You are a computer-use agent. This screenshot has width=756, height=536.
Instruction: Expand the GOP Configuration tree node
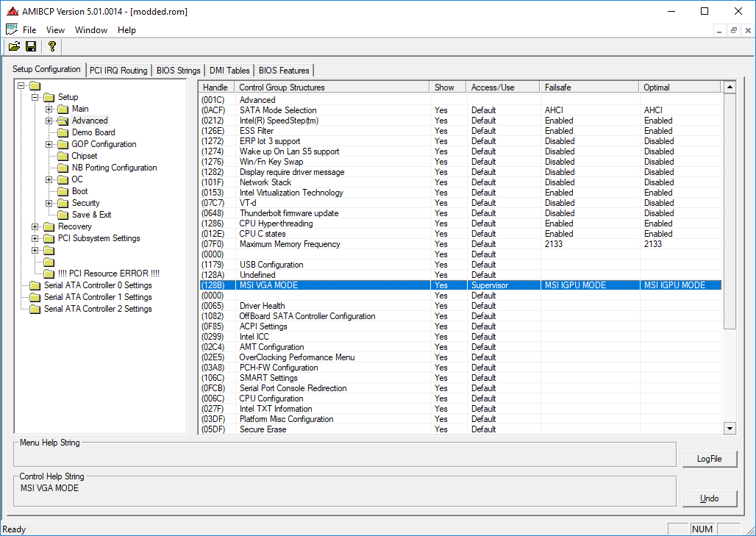tap(49, 145)
